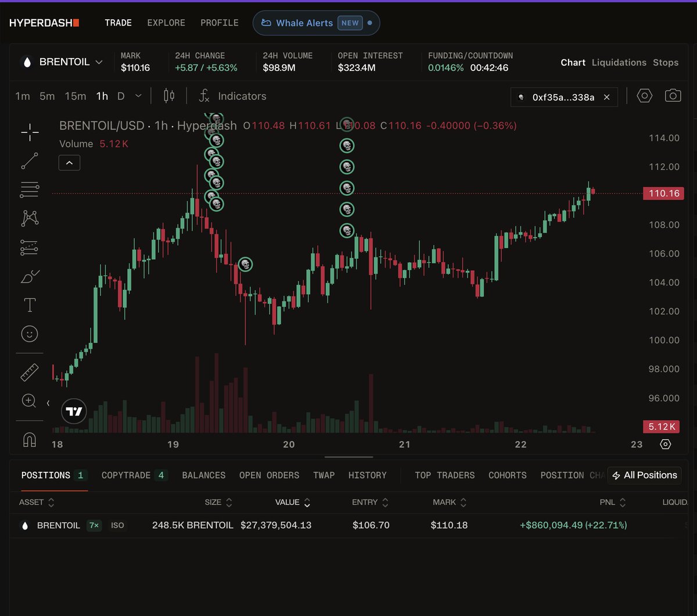Screen dimensions: 697x616
Task: Expand more timeframe options chevron
Action: [138, 96]
